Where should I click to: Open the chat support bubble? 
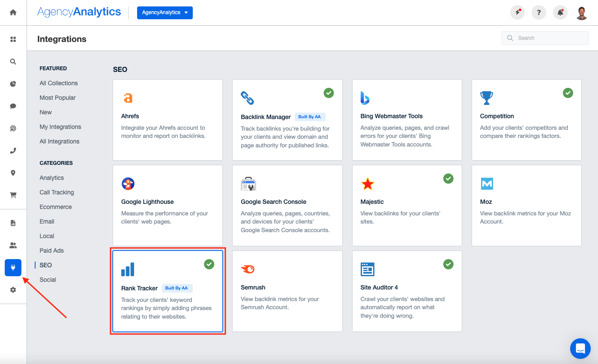(580, 348)
